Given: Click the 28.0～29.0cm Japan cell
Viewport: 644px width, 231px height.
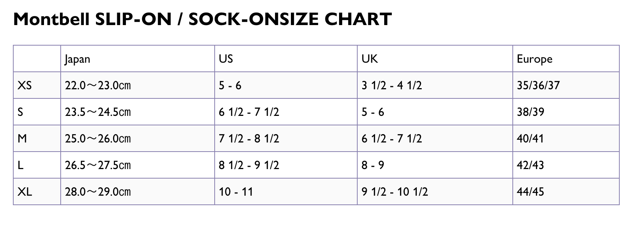Looking at the screenshot, I should click(97, 191).
